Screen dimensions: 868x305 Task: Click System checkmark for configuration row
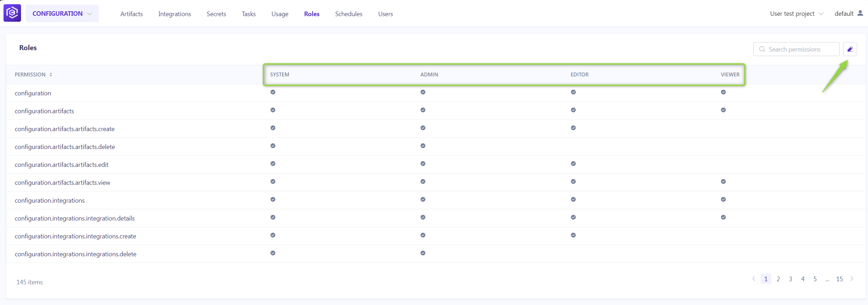[273, 92]
